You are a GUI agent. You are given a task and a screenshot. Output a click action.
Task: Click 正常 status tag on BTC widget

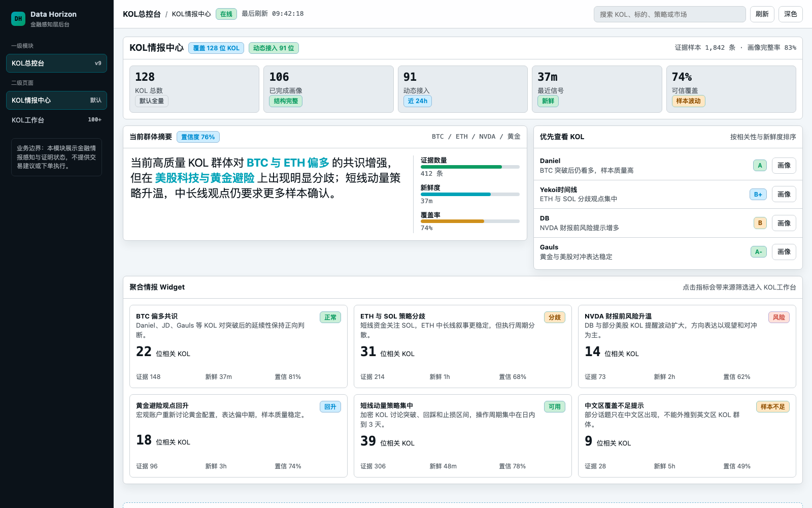pos(330,317)
